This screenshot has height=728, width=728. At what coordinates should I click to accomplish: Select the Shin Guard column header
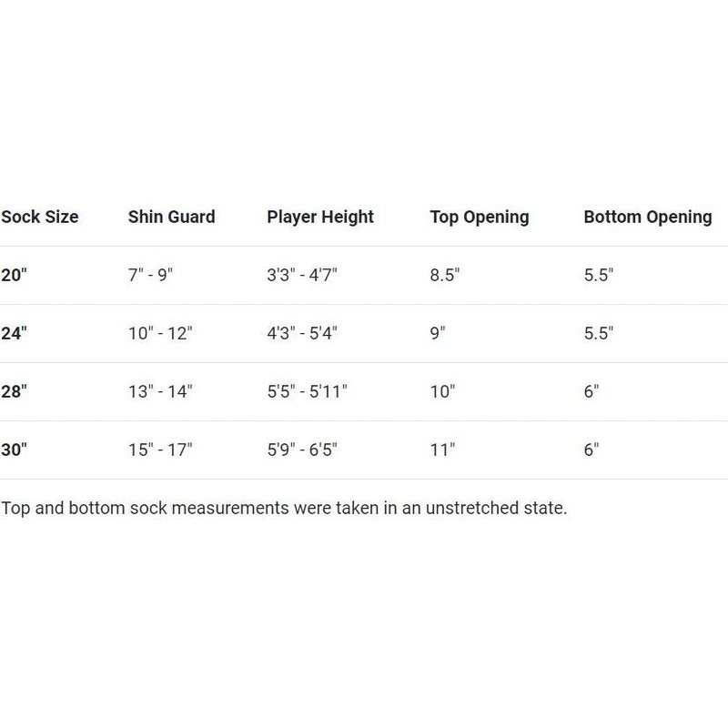tap(171, 217)
